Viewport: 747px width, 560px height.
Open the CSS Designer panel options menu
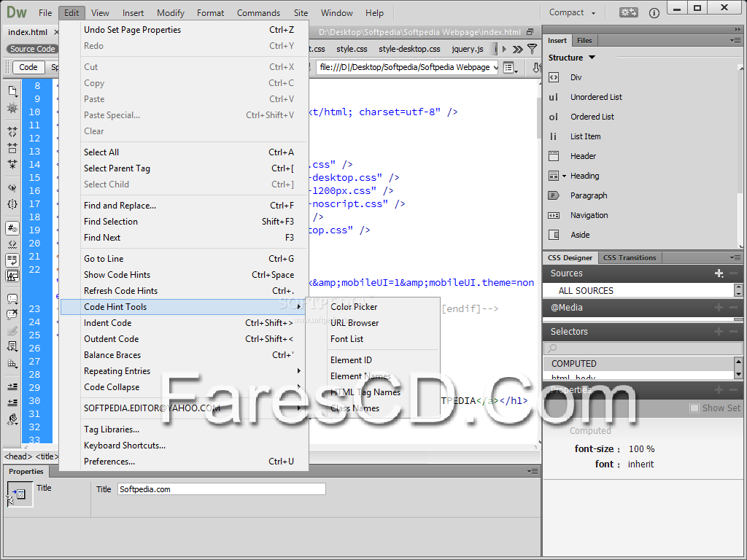tap(735, 257)
